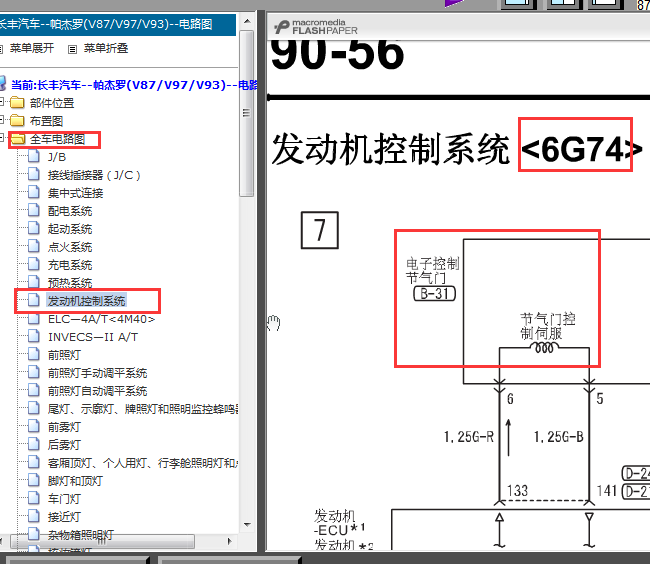Click page icon next to 前照灯手动调平系统

coord(34,372)
